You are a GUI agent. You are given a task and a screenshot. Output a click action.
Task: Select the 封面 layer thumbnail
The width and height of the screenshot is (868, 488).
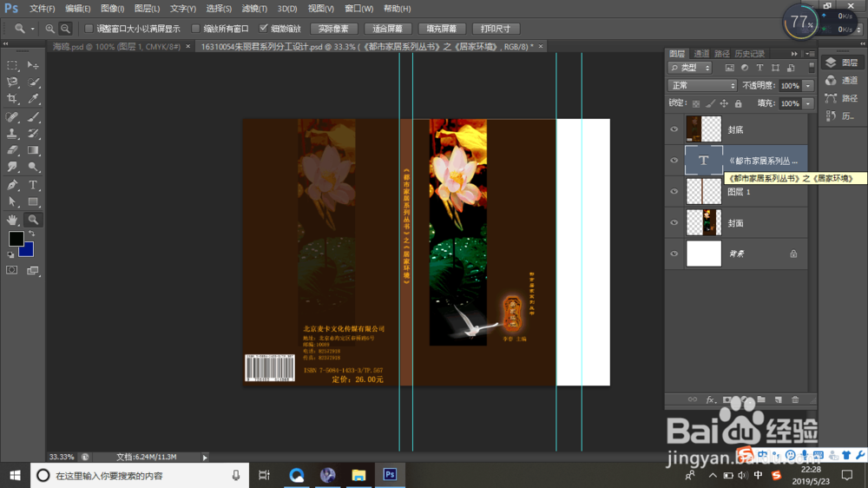pos(704,222)
